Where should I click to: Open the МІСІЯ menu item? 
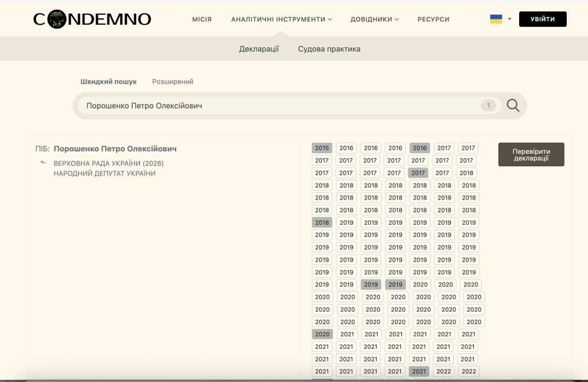point(202,19)
